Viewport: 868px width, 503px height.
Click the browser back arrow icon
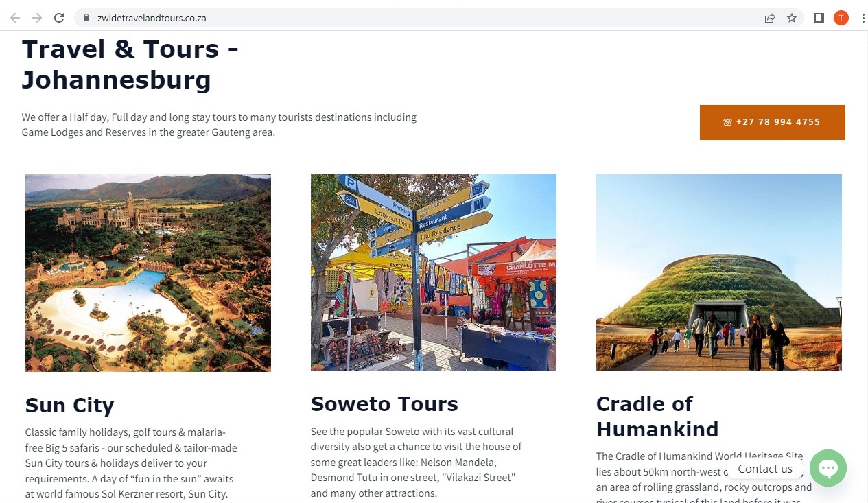(14, 17)
